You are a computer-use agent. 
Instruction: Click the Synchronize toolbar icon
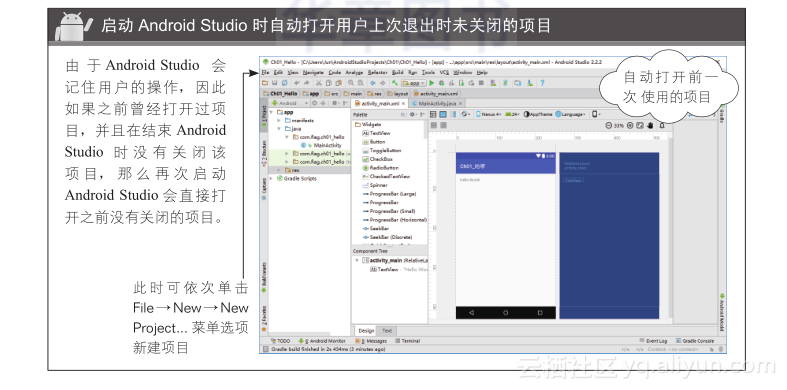(285, 83)
